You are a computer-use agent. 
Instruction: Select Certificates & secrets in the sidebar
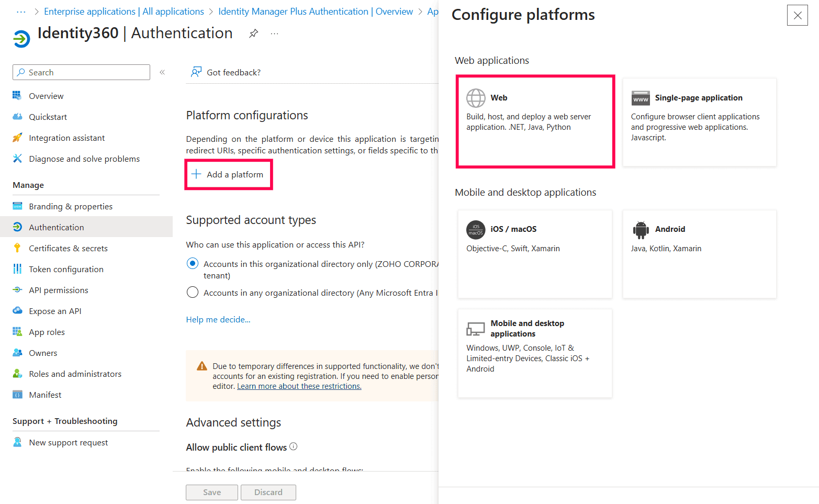click(68, 248)
